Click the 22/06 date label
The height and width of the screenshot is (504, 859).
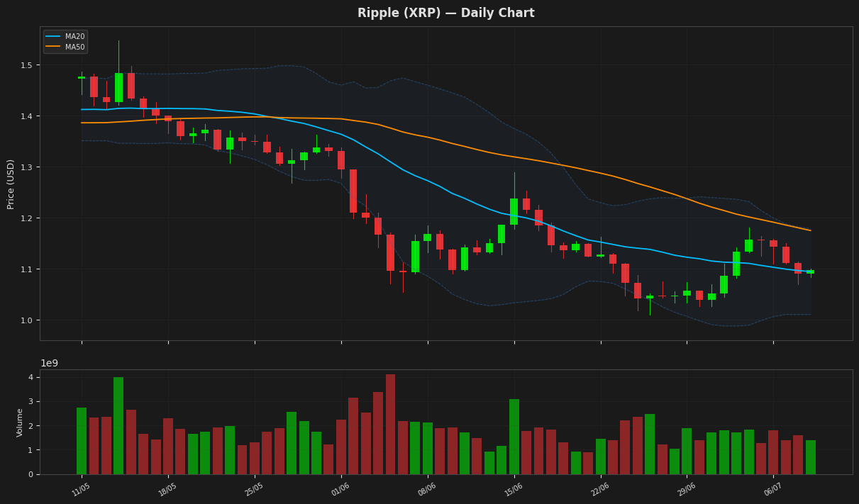click(599, 489)
